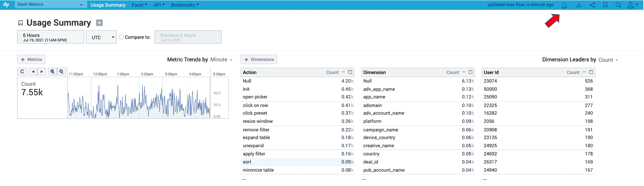Zoom out the trend chart
Viewport: 644px width, 186px height.
(x=52, y=72)
